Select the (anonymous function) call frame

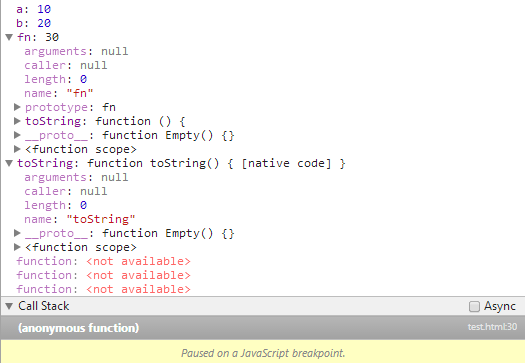pos(262,328)
